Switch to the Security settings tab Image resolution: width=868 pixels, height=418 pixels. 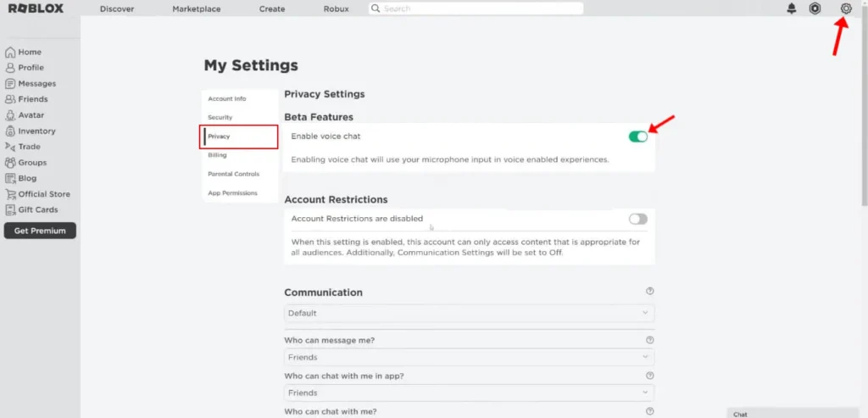[x=220, y=118]
